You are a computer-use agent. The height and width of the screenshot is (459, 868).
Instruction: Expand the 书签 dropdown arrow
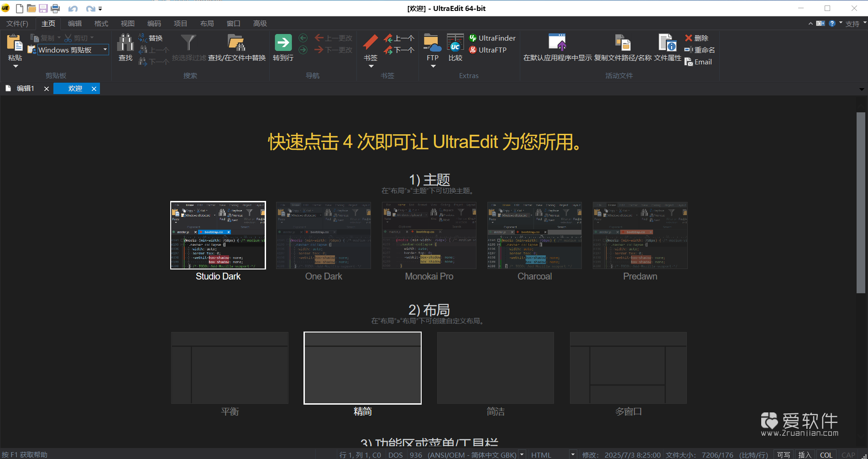371,67
